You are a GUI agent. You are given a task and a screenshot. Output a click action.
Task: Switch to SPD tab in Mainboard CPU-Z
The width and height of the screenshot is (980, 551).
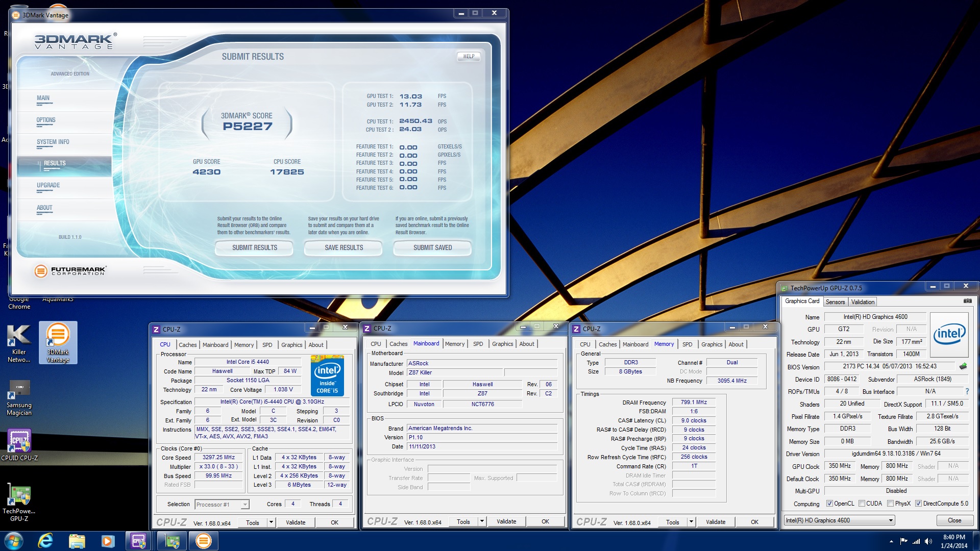pos(478,344)
